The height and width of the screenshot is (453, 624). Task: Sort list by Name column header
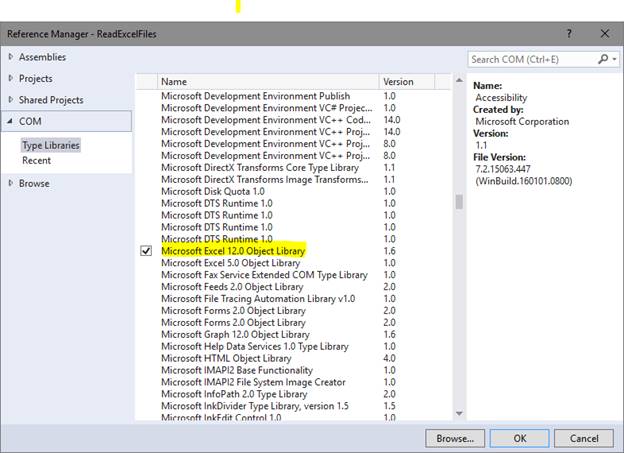(x=268, y=82)
